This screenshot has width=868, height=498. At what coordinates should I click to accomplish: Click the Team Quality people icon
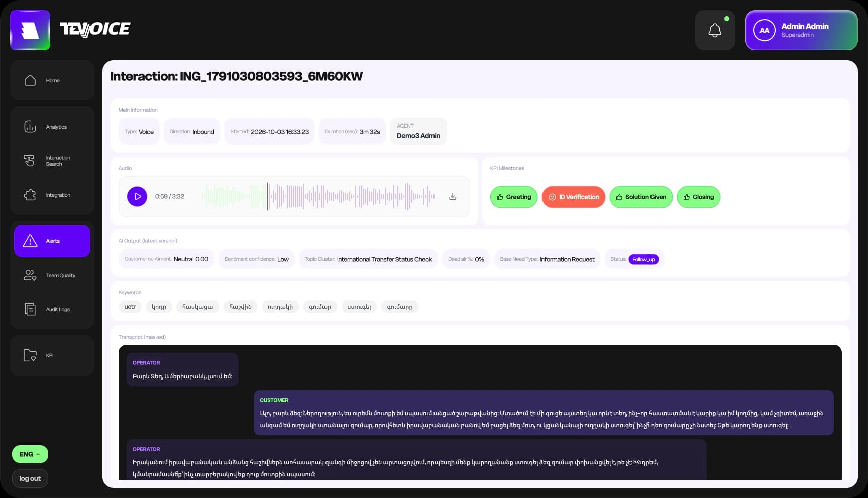coord(30,275)
